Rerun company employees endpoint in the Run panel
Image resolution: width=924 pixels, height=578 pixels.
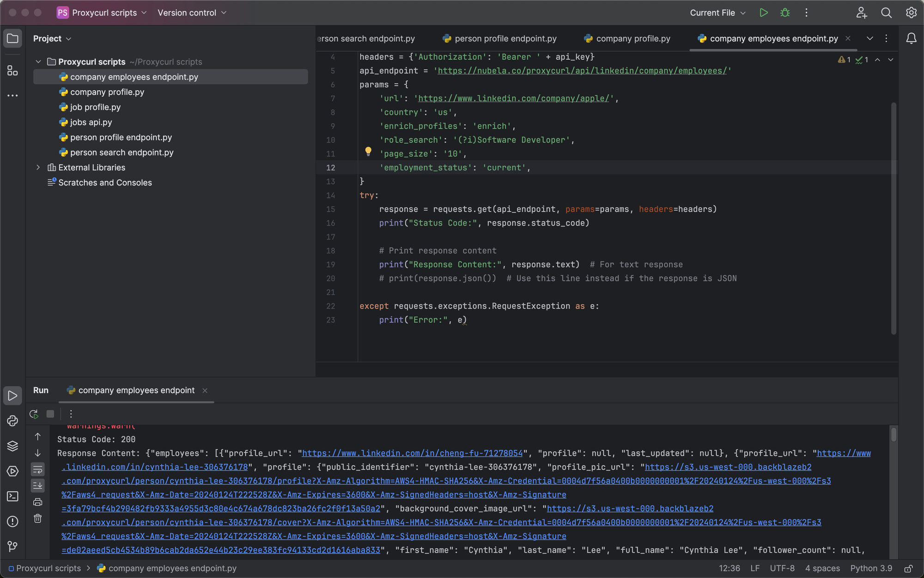[x=34, y=414]
